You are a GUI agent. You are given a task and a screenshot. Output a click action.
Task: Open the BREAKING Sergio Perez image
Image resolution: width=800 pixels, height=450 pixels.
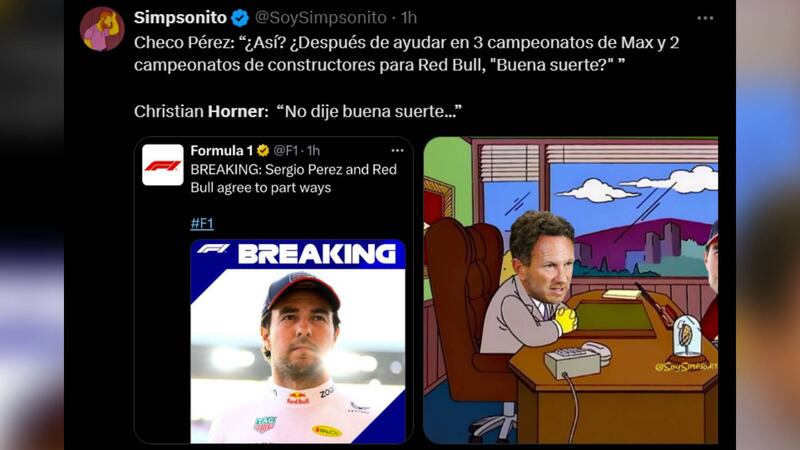[x=298, y=341]
